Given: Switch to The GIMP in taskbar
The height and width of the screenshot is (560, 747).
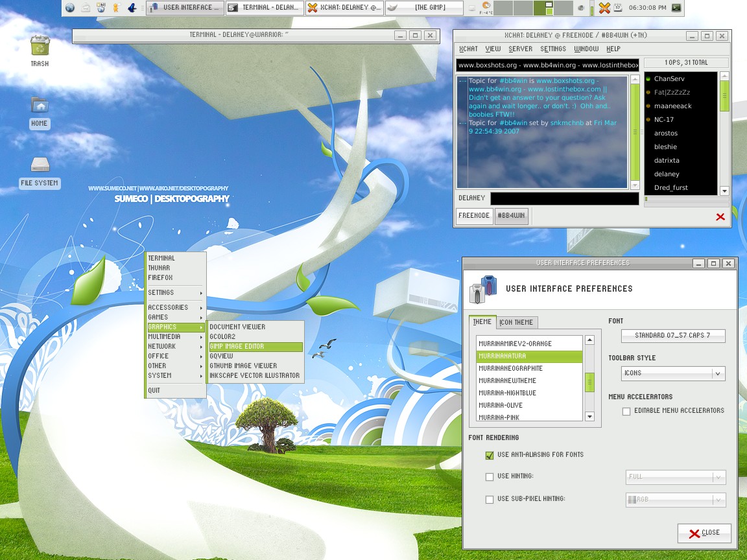Looking at the screenshot, I should tap(424, 8).
